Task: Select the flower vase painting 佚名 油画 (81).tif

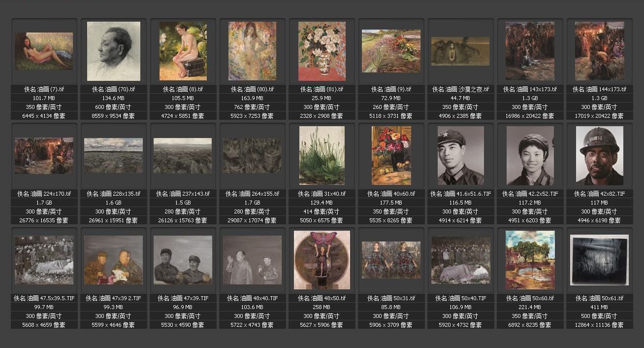Action: (322, 51)
